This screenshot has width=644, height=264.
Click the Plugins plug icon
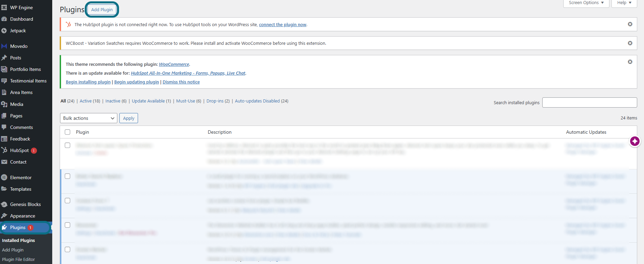click(4, 227)
